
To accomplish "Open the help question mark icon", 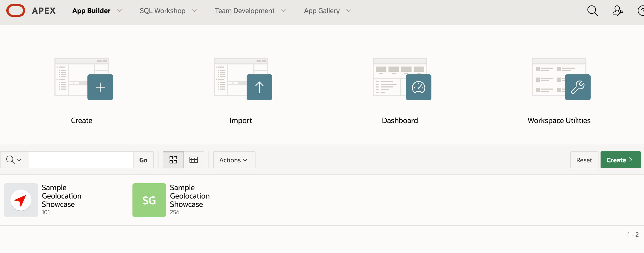I will point(641,11).
